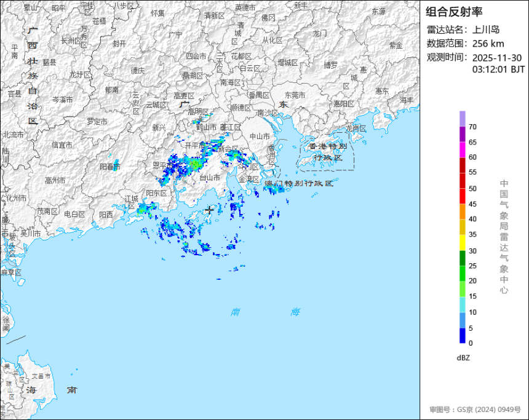The width and height of the screenshot is (529, 420).
Task: Select the yellow 30-35 dBZ legend swatch
Action: tap(462, 242)
